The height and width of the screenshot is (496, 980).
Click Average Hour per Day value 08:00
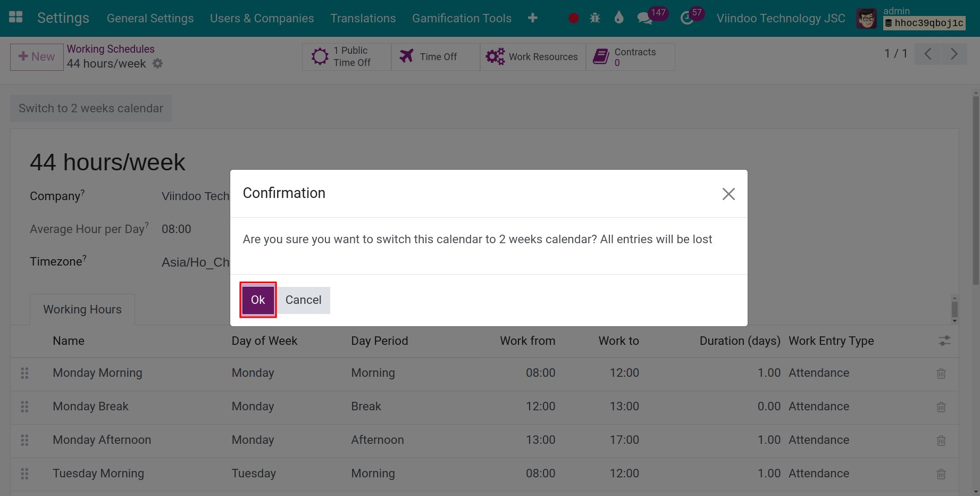click(x=177, y=229)
